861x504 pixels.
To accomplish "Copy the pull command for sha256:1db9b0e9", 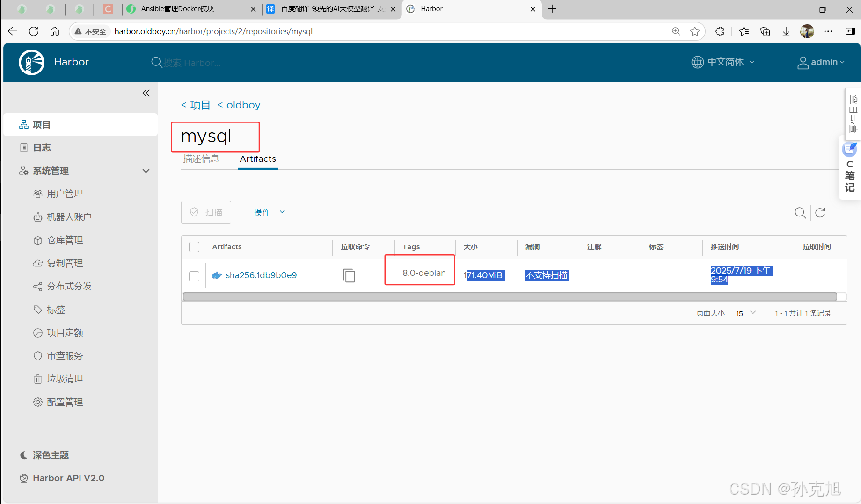I will point(349,275).
